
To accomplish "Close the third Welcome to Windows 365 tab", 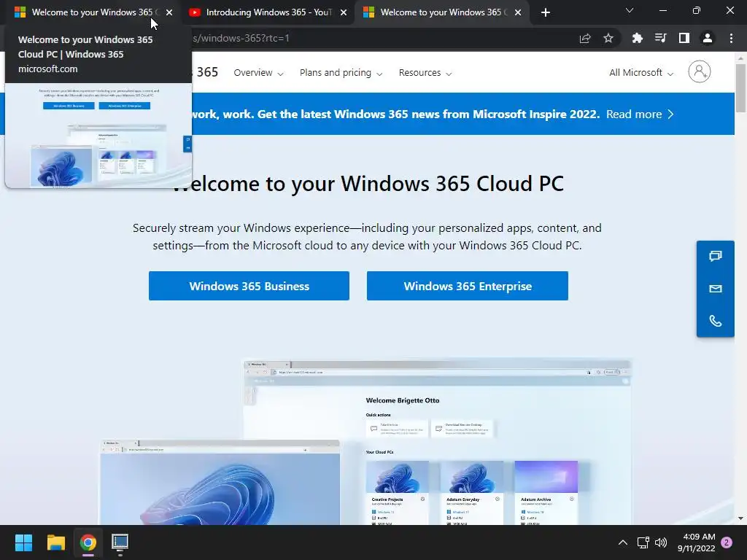I will tap(518, 12).
